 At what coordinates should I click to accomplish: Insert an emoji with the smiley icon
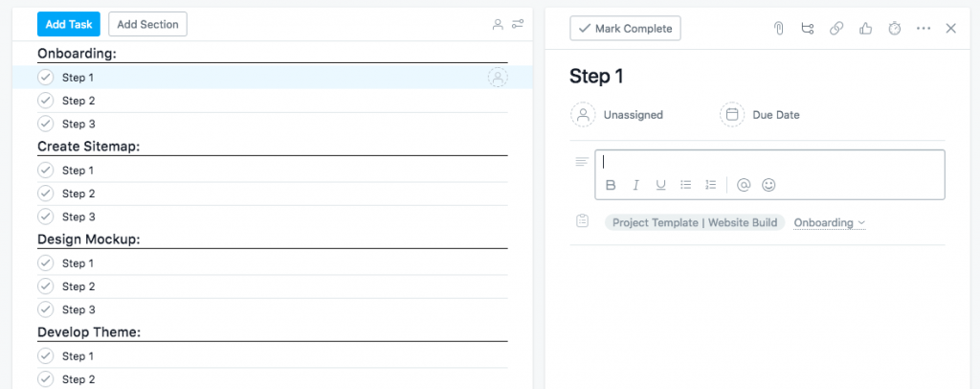pos(768,185)
